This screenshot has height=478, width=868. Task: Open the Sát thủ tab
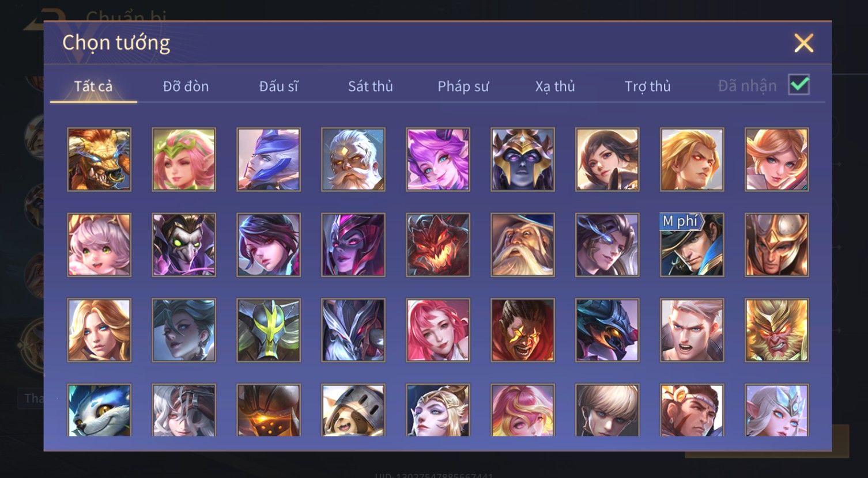370,86
